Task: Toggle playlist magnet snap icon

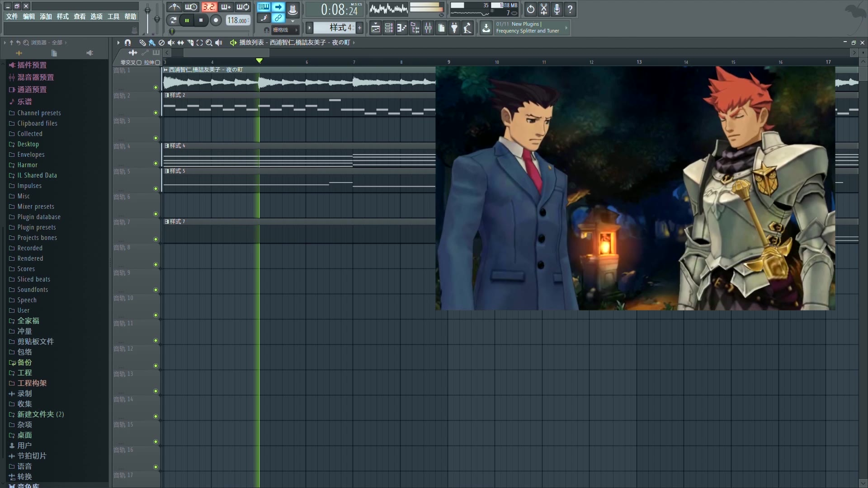Action: [x=127, y=42]
